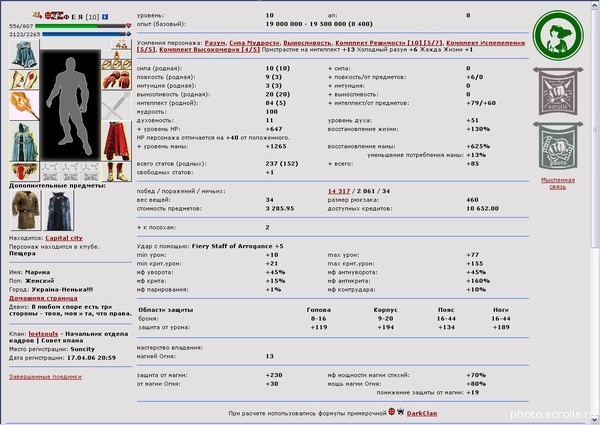Select the earrings slot above the necklace
Screen dimensions: 600x425
coord(121,44)
